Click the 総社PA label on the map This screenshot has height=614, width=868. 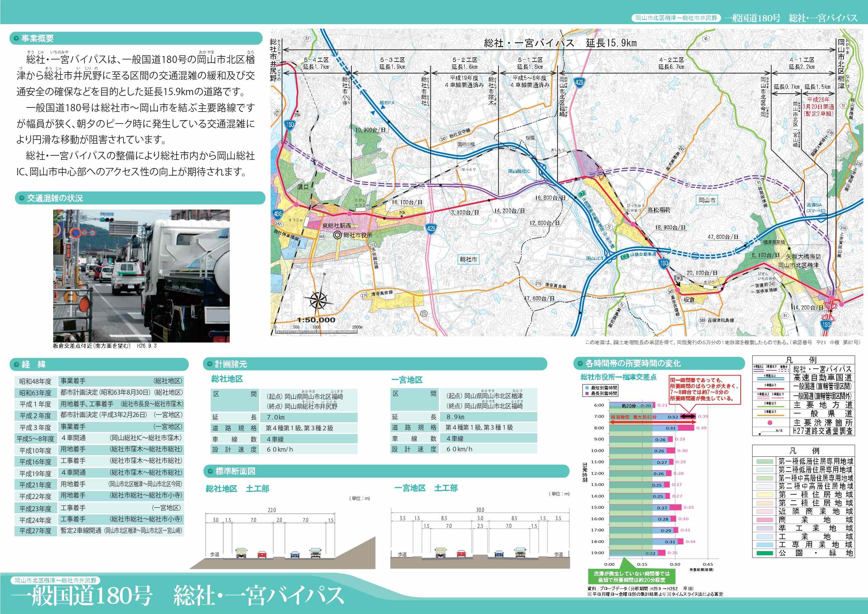click(387, 103)
